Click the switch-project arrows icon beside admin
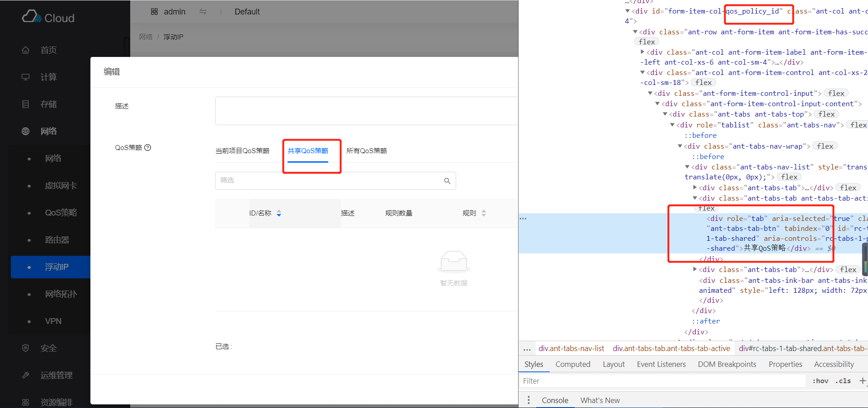Screen dimensions: 868x408 point(203,12)
